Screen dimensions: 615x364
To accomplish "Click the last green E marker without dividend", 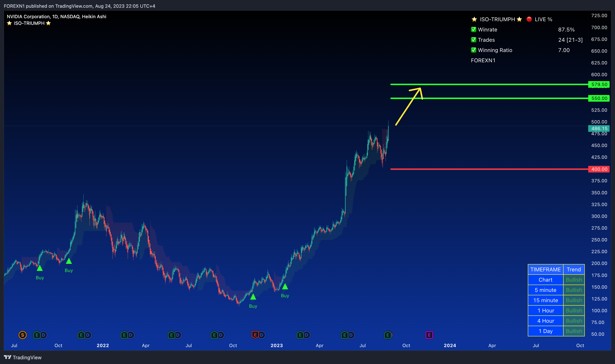I will tap(388, 335).
